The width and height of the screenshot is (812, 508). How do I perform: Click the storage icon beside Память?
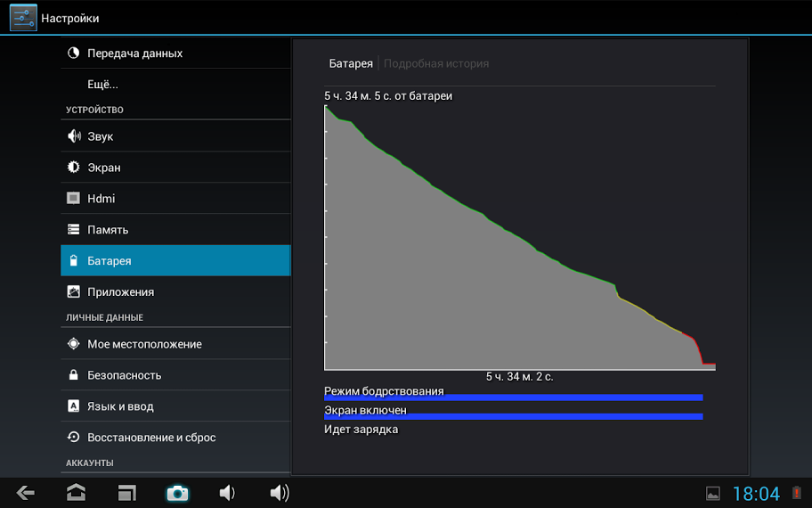[x=74, y=229]
